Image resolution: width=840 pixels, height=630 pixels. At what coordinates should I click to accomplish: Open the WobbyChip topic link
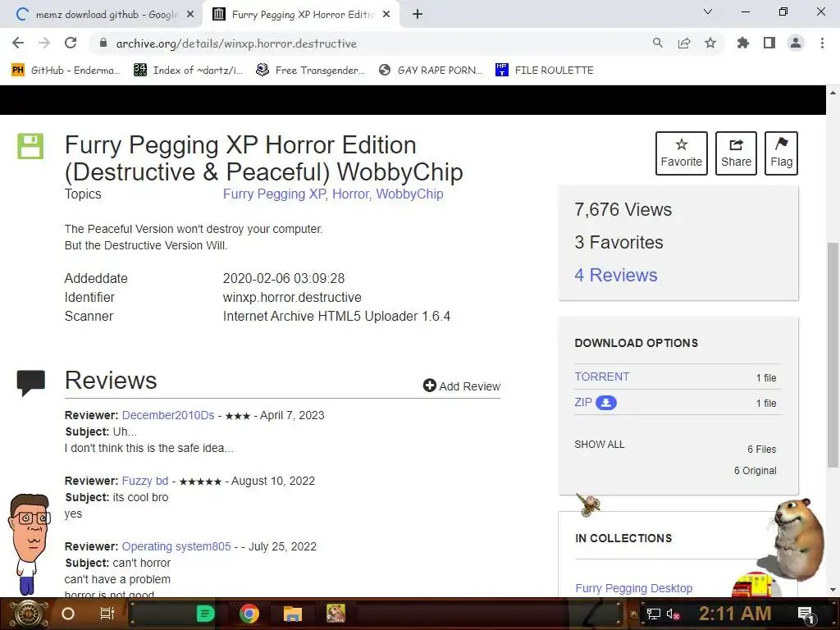tap(409, 194)
